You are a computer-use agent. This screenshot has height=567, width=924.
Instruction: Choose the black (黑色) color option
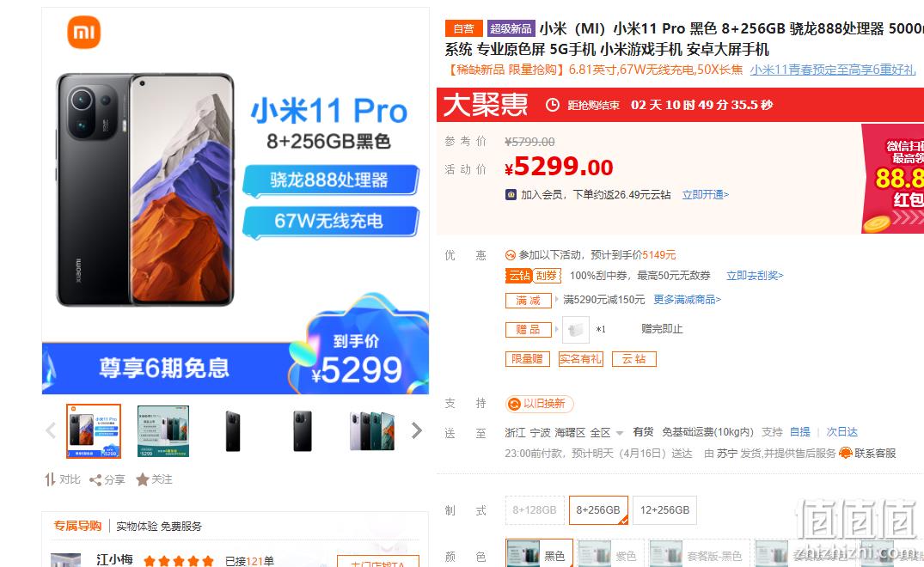click(x=539, y=554)
